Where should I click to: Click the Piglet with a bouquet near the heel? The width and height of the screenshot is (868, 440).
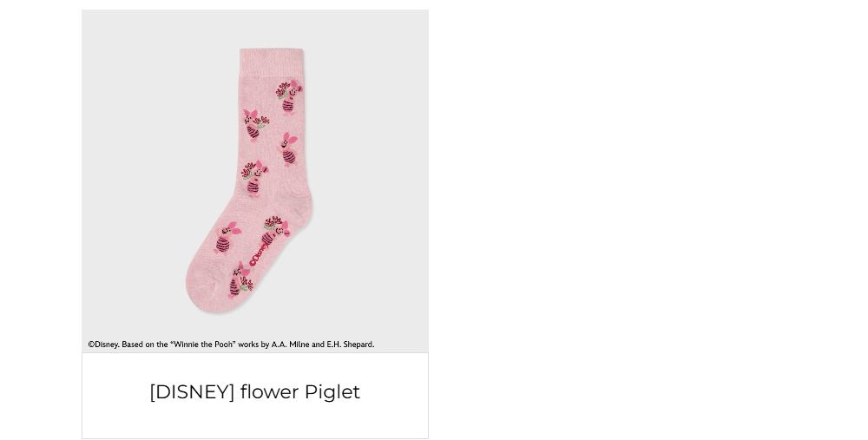coord(274,231)
